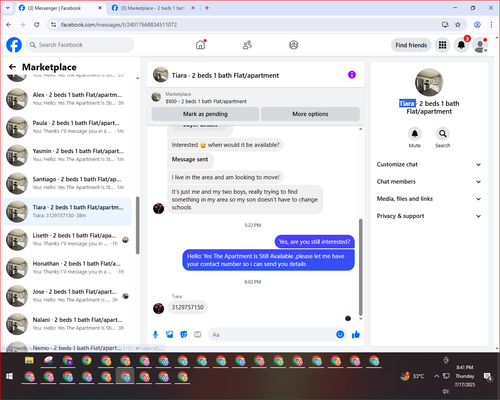Image resolution: width=500 pixels, height=400 pixels.
Task: Open the $900 2 beds listing link
Action: click(206, 101)
